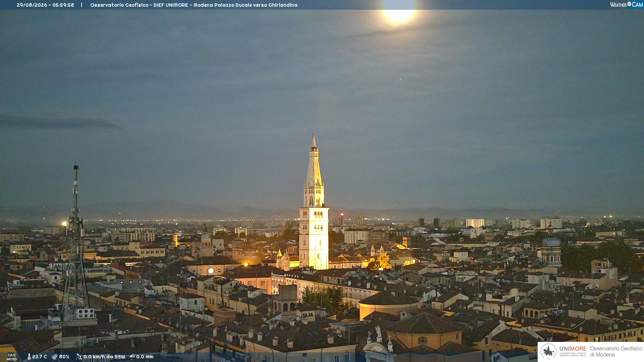Open the DATI METEO label
This screenshot has height=362, width=644.
click(x=12, y=357)
